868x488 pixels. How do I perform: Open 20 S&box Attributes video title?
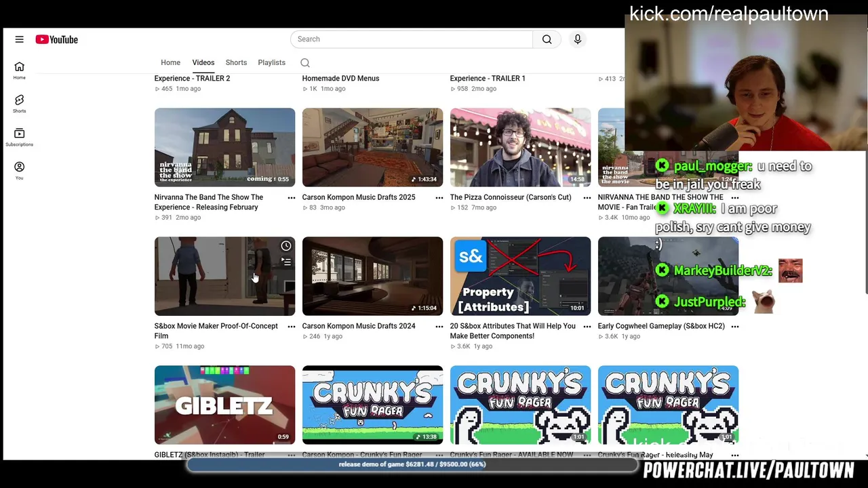[x=513, y=331]
